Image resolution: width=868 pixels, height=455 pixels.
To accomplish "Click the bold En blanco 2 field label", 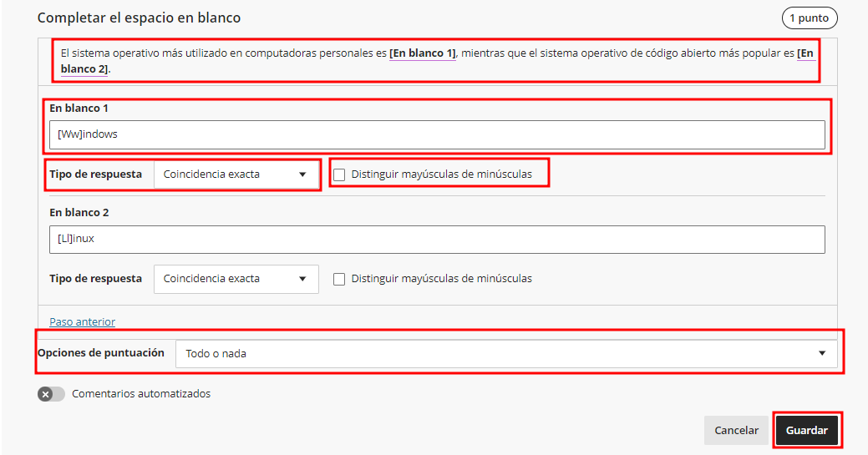I will pyautogui.click(x=79, y=213).
